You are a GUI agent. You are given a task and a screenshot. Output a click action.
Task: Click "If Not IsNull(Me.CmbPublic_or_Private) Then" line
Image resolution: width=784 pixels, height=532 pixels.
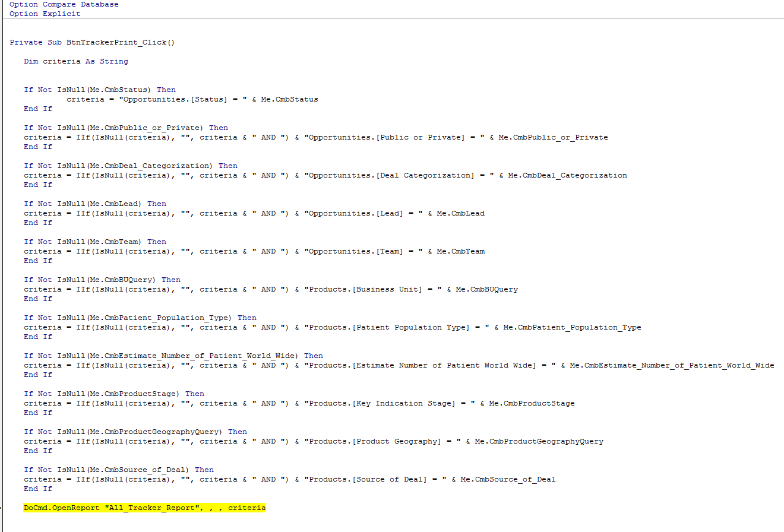[126, 128]
